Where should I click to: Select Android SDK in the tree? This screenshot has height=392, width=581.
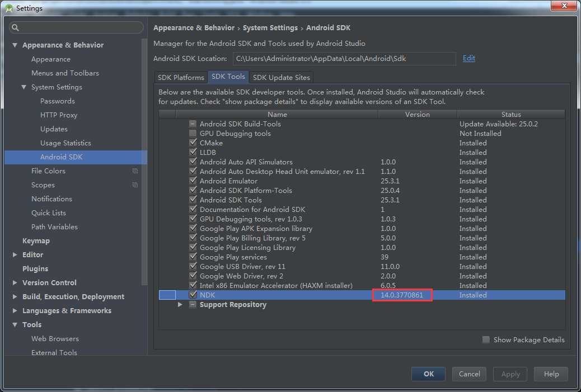(x=76, y=157)
